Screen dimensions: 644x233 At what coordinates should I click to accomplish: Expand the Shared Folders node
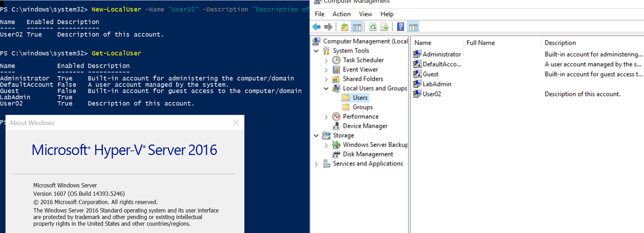click(x=326, y=79)
